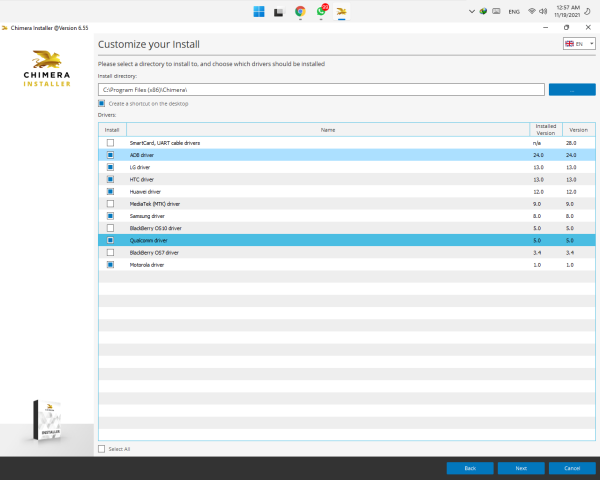This screenshot has width=600, height=480.
Task: Select the BlackBerry OS7 driver row name
Action: pyautogui.click(x=154, y=253)
